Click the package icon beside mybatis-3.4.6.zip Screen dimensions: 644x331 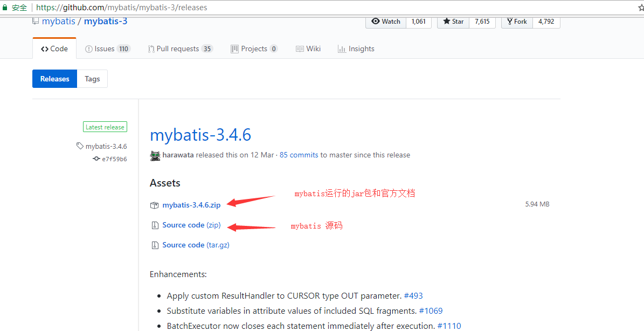click(155, 205)
